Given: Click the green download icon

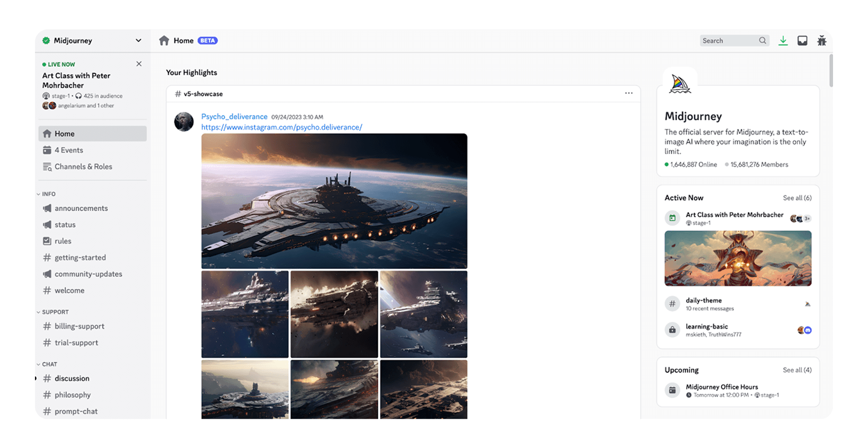Looking at the screenshot, I should click(783, 40).
